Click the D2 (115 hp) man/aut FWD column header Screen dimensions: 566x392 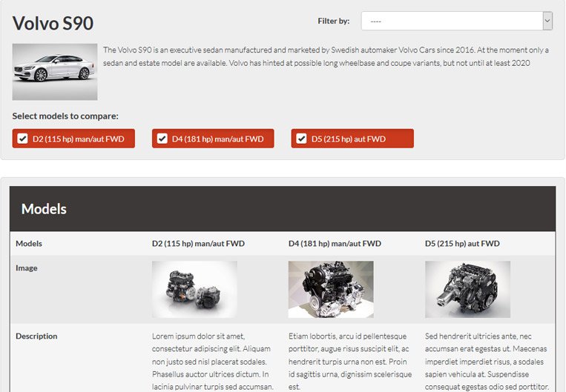coord(198,243)
